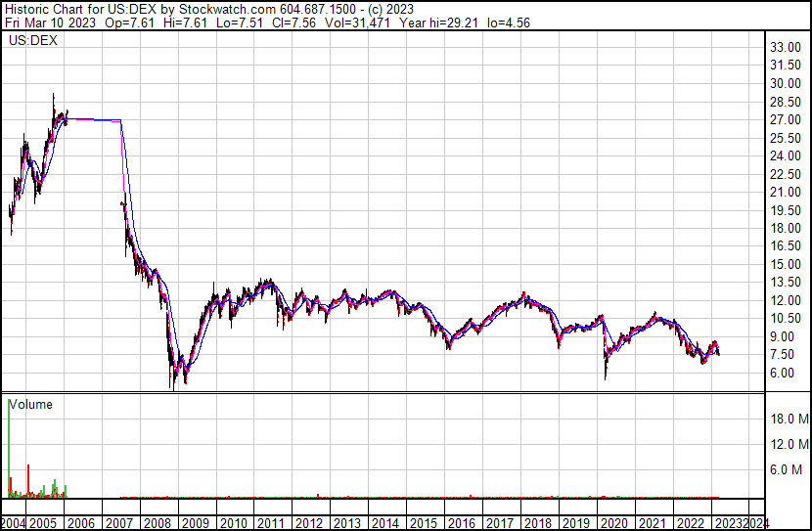Select the 33.00 price axis label
The height and width of the screenshot is (531, 812).
tap(786, 47)
